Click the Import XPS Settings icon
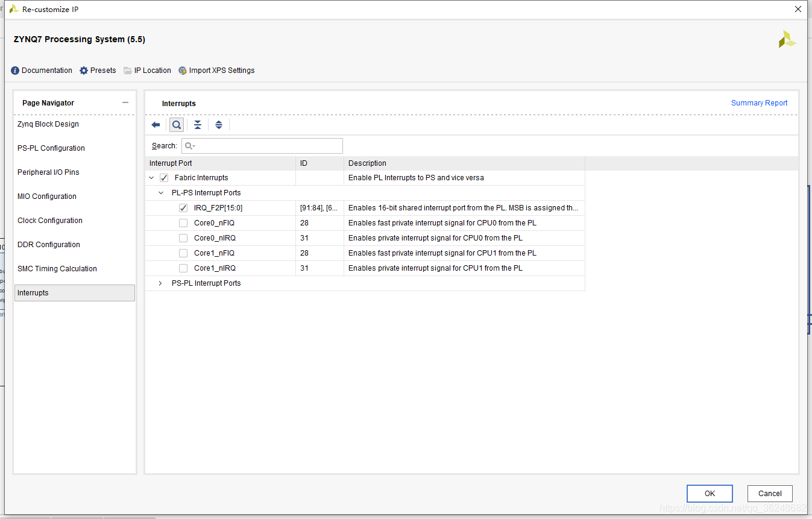The height and width of the screenshot is (519, 812). (x=183, y=71)
